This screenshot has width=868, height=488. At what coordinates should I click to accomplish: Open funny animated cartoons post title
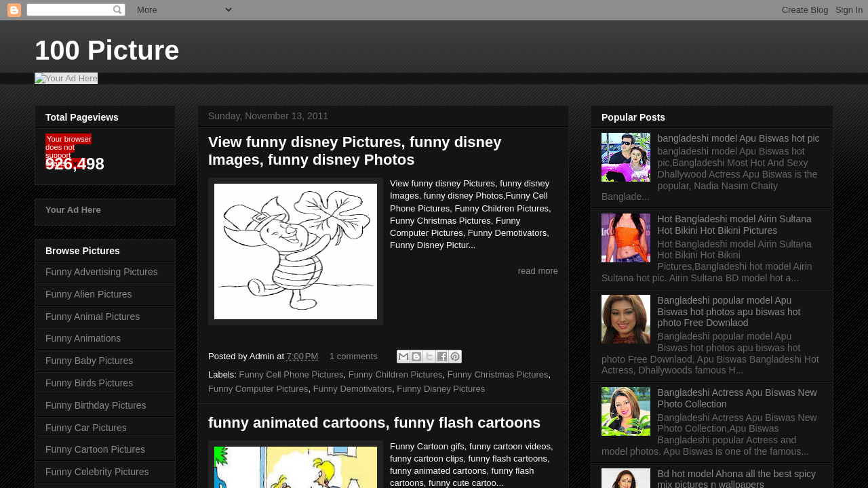(374, 423)
